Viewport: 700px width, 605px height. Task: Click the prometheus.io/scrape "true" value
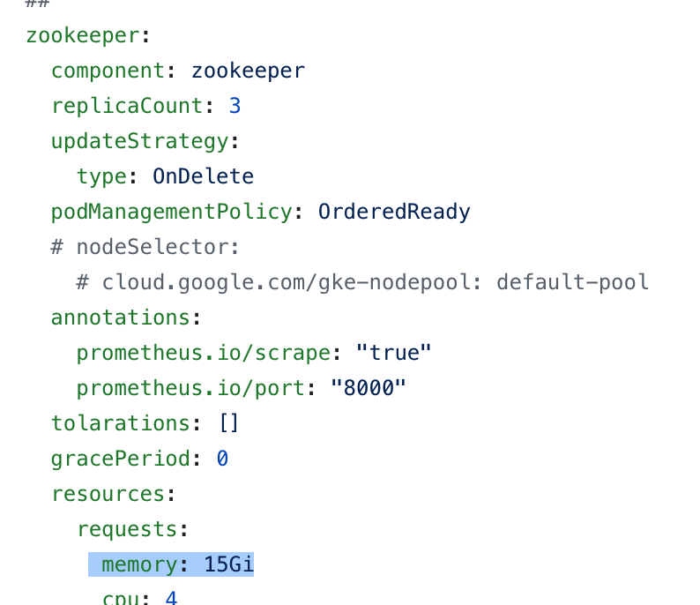click(x=393, y=353)
